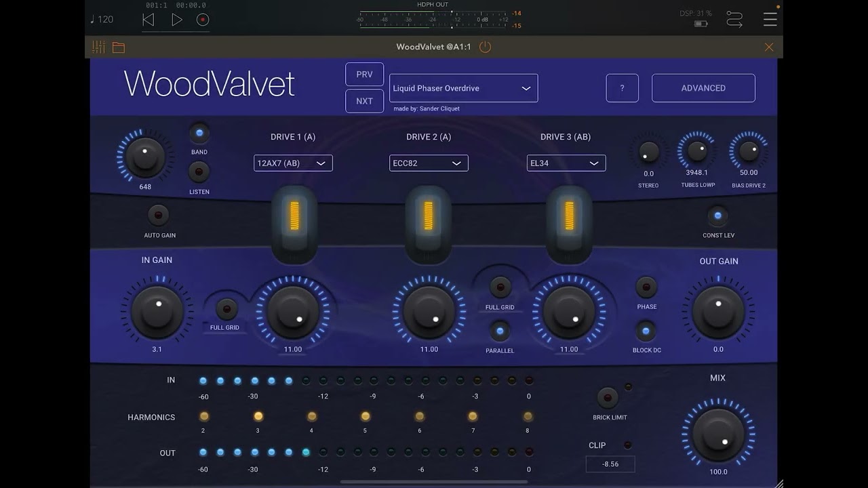Screen dimensions: 868x488
Task: Toggle the BRICK LIMIT switch
Action: [x=607, y=397]
